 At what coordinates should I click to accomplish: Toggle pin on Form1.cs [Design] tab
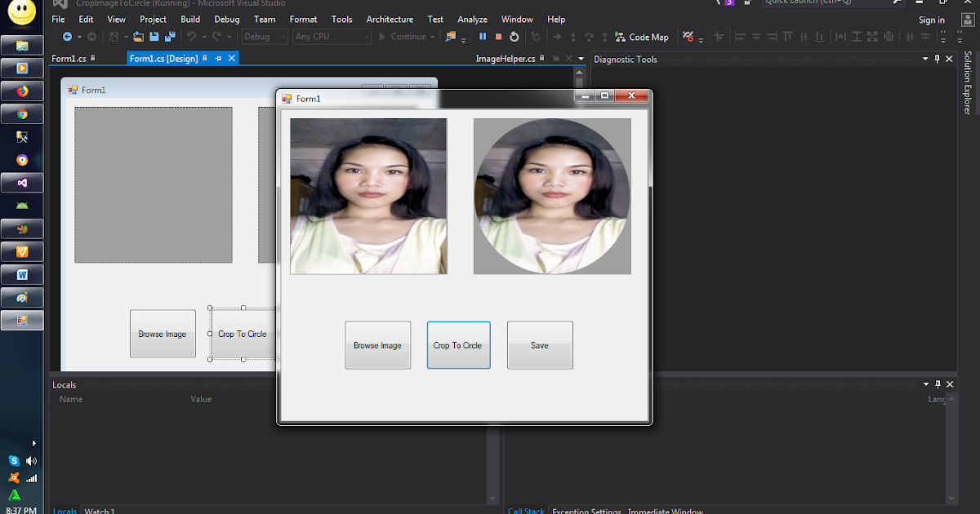(218, 59)
